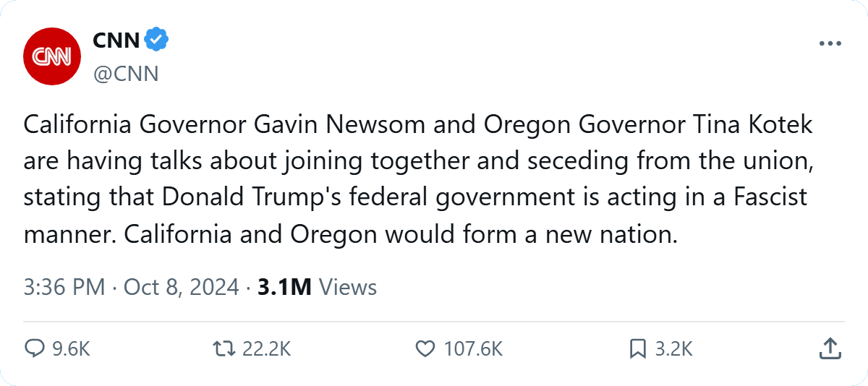Click the 9.6K replies count
Image resolution: width=868 pixels, height=386 pixels.
[x=71, y=349]
